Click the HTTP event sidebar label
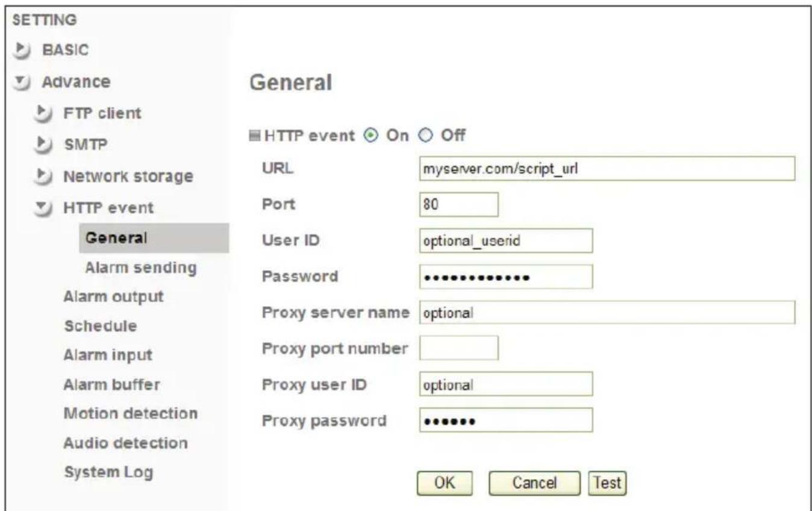The height and width of the screenshot is (511, 812). coord(108,208)
